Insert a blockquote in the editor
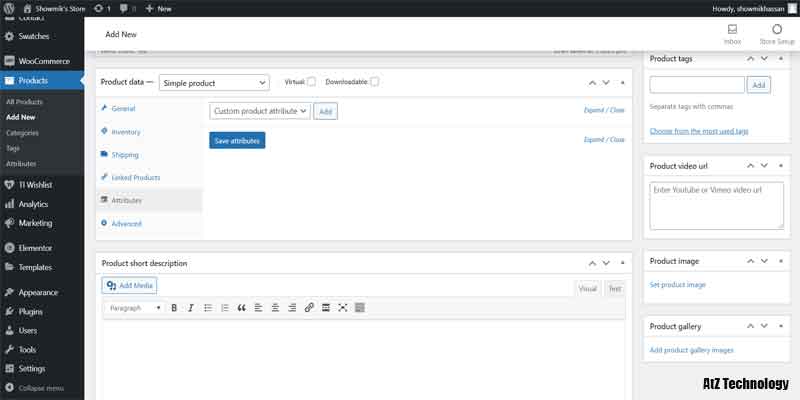 [x=241, y=308]
